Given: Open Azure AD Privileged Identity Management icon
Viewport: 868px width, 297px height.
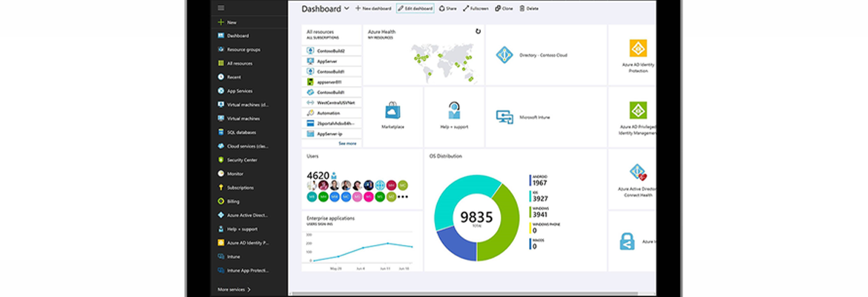Looking at the screenshot, I should (x=638, y=111).
